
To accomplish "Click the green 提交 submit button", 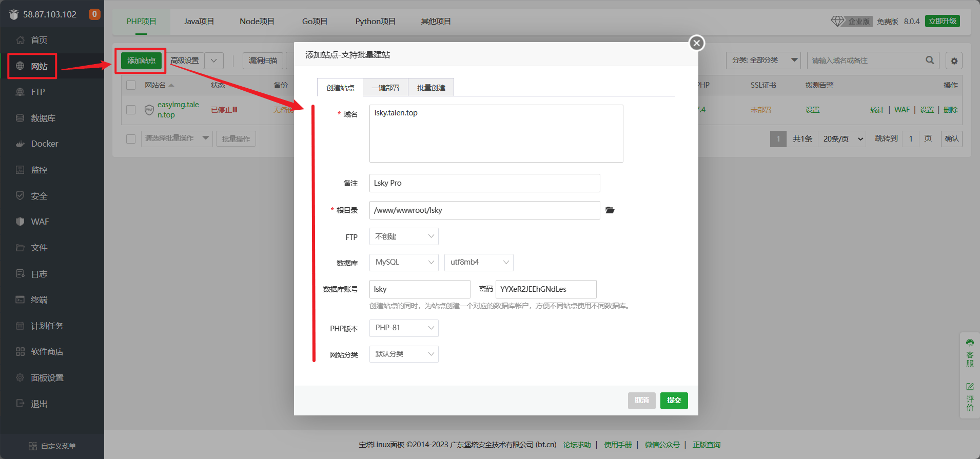I will tap(674, 401).
